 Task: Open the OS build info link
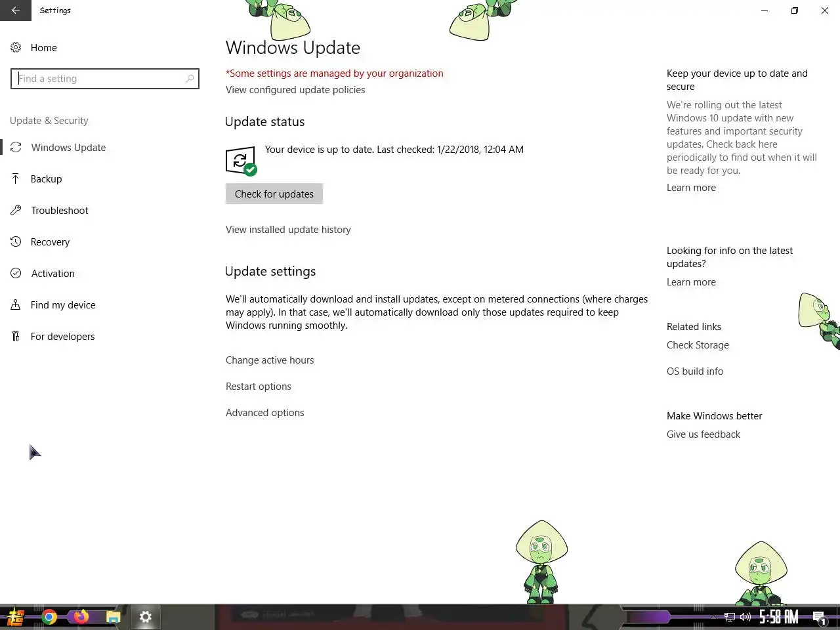[x=695, y=371]
